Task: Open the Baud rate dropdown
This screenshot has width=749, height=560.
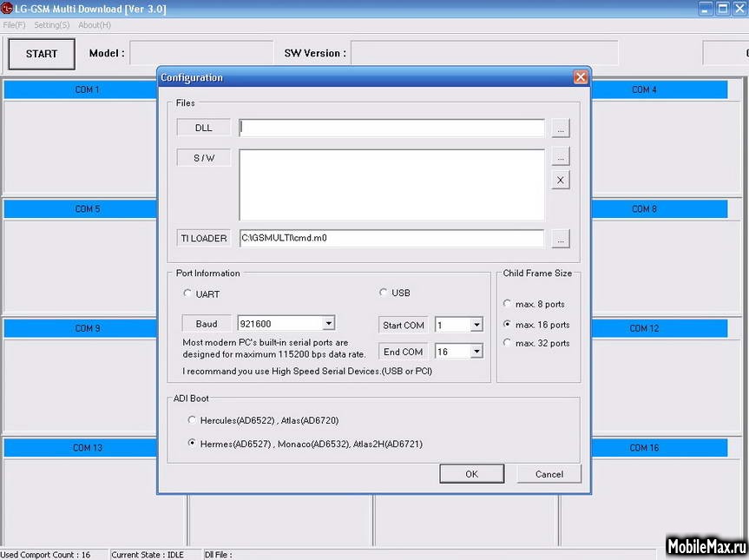Action: click(x=328, y=324)
